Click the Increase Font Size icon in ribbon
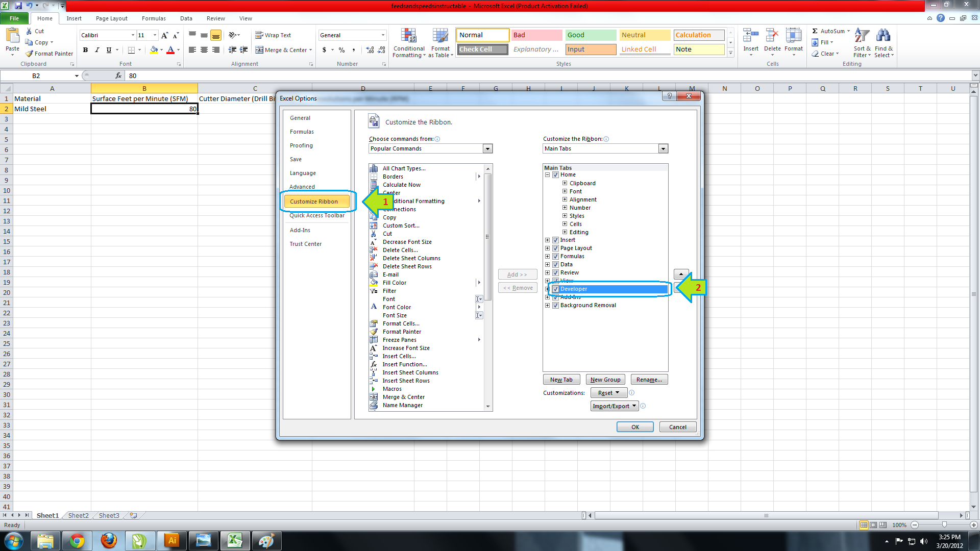This screenshot has height=551, width=980. pyautogui.click(x=164, y=35)
